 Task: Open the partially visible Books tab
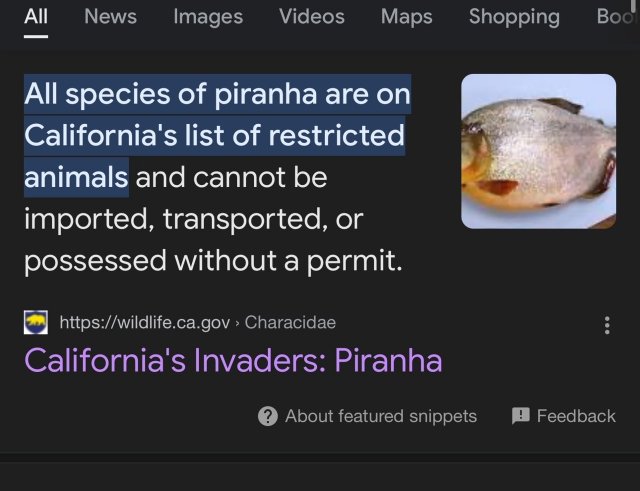coord(616,17)
